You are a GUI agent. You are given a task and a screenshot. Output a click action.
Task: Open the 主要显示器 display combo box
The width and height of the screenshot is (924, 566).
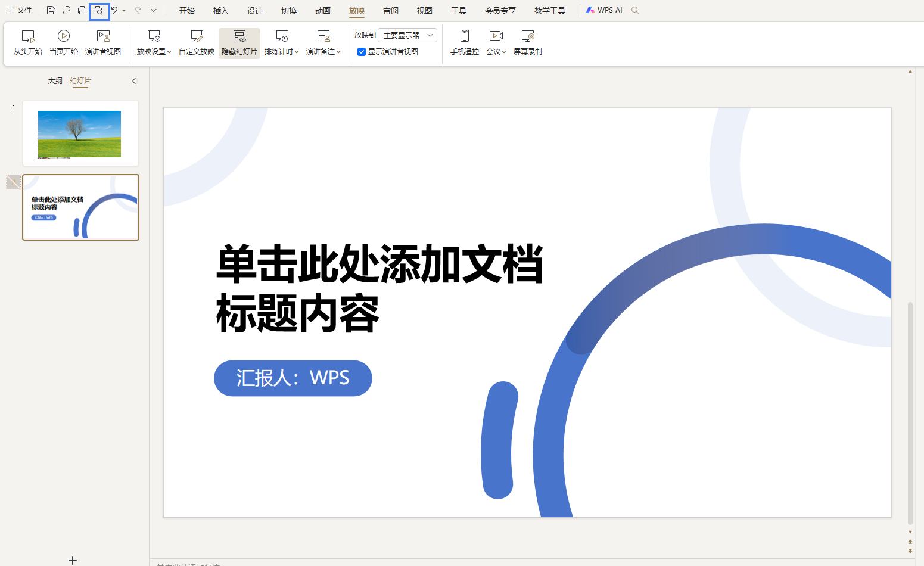click(x=407, y=35)
